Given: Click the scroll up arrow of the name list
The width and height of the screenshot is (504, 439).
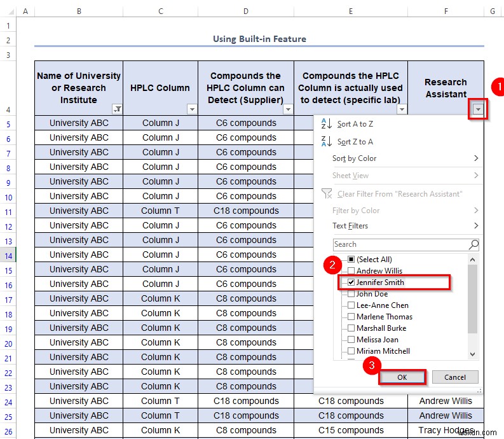Looking at the screenshot, I should (x=472, y=260).
